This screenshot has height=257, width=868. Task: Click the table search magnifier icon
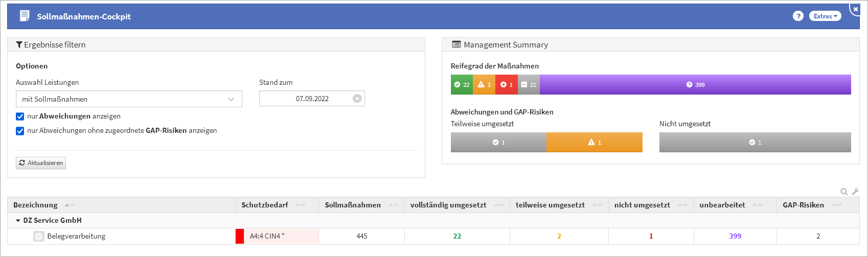pos(844,192)
